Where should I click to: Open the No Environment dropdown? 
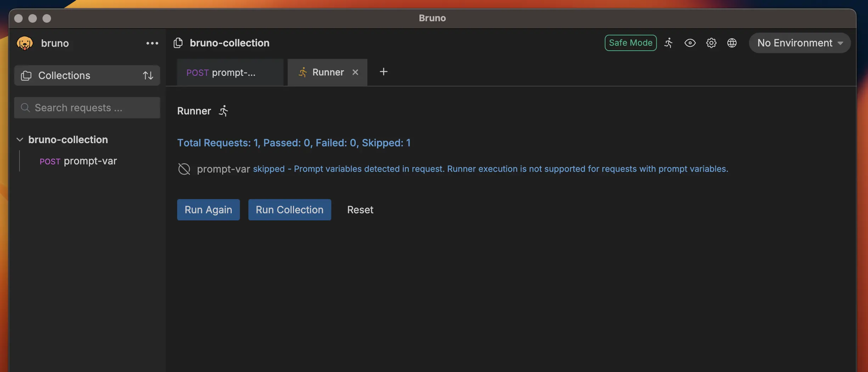(x=800, y=43)
